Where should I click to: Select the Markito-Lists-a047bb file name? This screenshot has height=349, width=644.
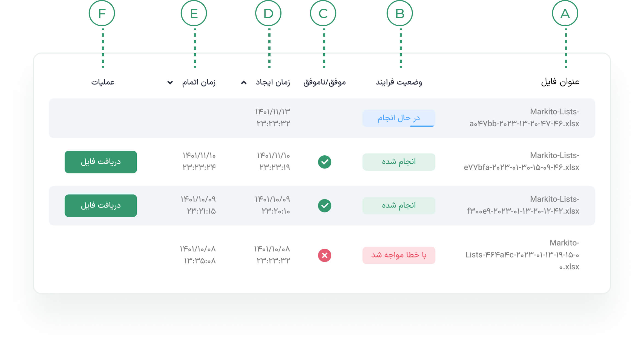tap(524, 118)
